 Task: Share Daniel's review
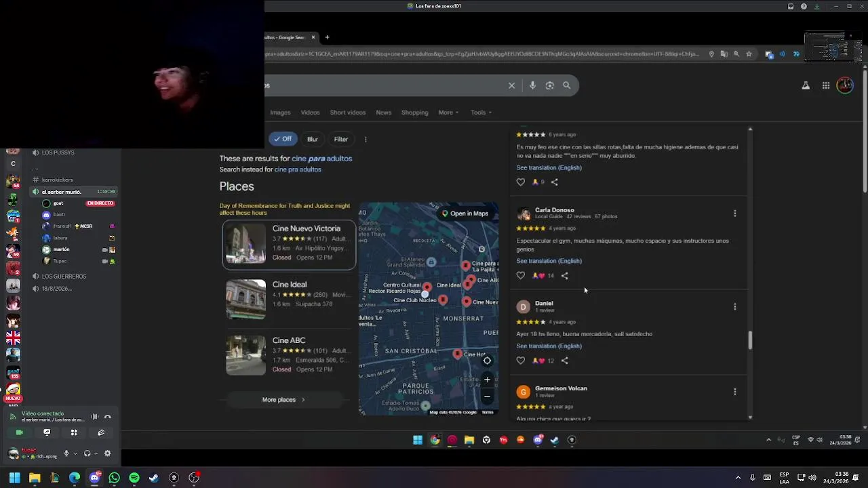[565, 361]
